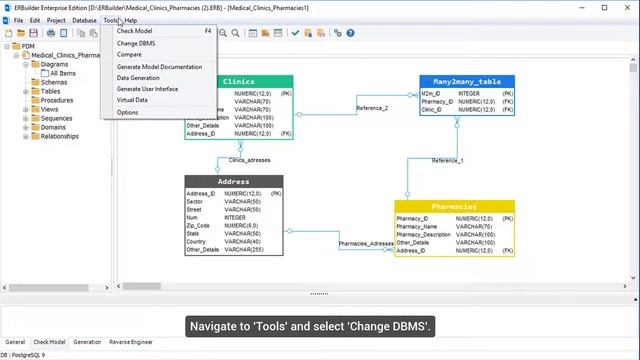Print the diagram using the printer icon

51,33
